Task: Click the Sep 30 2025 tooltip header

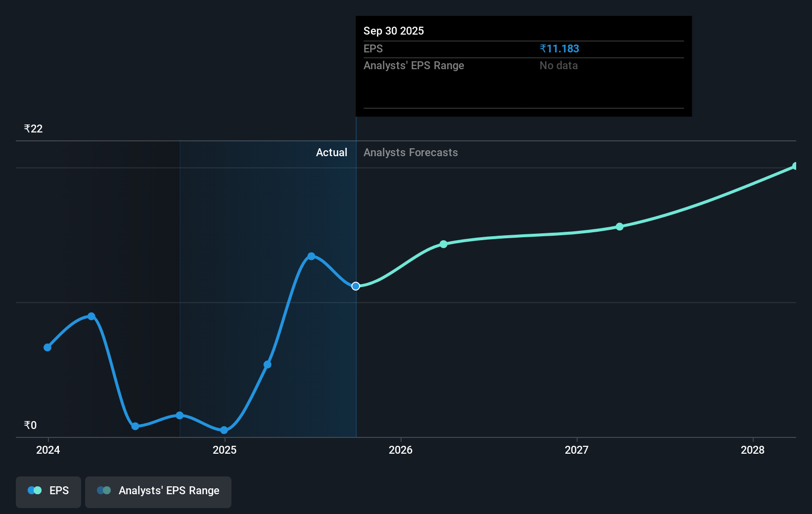Action: pyautogui.click(x=393, y=31)
